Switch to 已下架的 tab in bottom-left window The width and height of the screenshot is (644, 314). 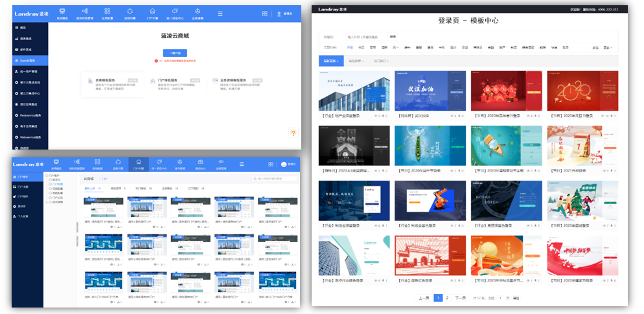(196, 188)
